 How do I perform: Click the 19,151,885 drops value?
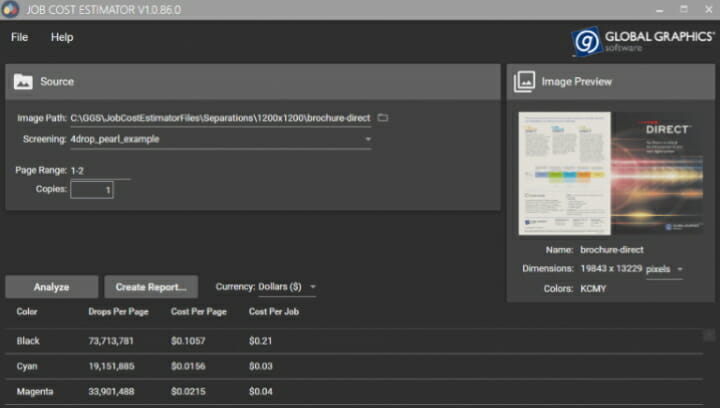coord(112,366)
